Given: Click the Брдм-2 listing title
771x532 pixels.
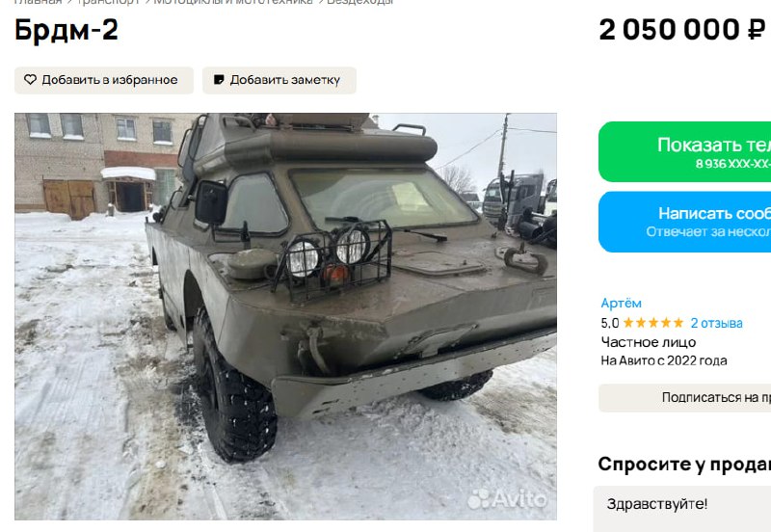Looking at the screenshot, I should click(66, 30).
